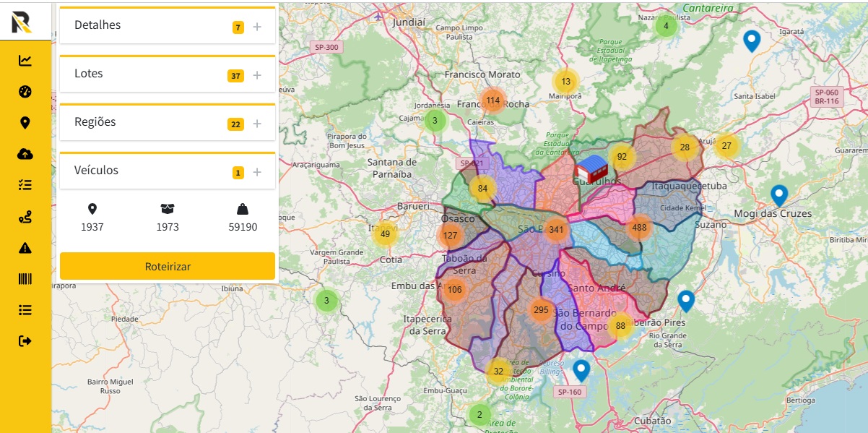
Task: Select the blue pin above Mogi das Cruzes
Action: (x=778, y=195)
